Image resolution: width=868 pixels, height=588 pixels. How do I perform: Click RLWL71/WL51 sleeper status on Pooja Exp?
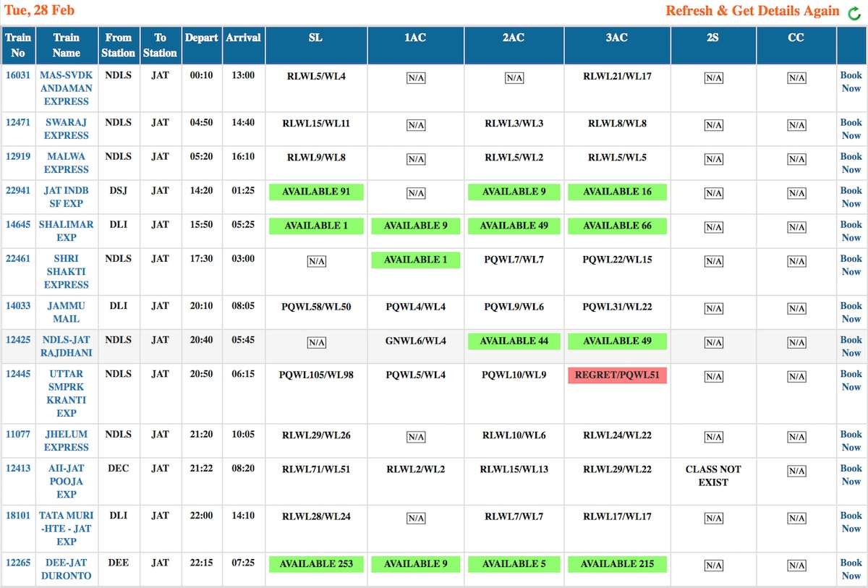point(316,469)
